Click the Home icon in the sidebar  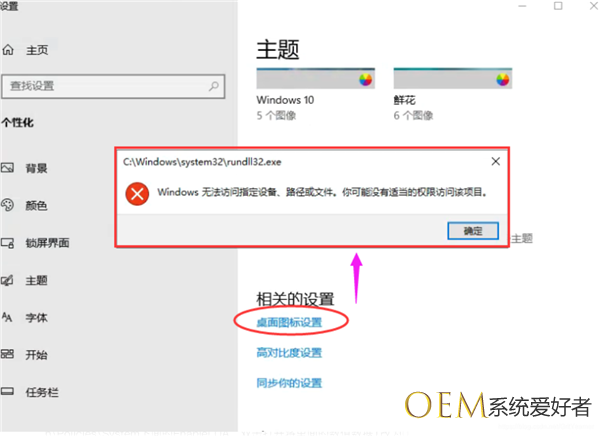pyautogui.click(x=8, y=50)
